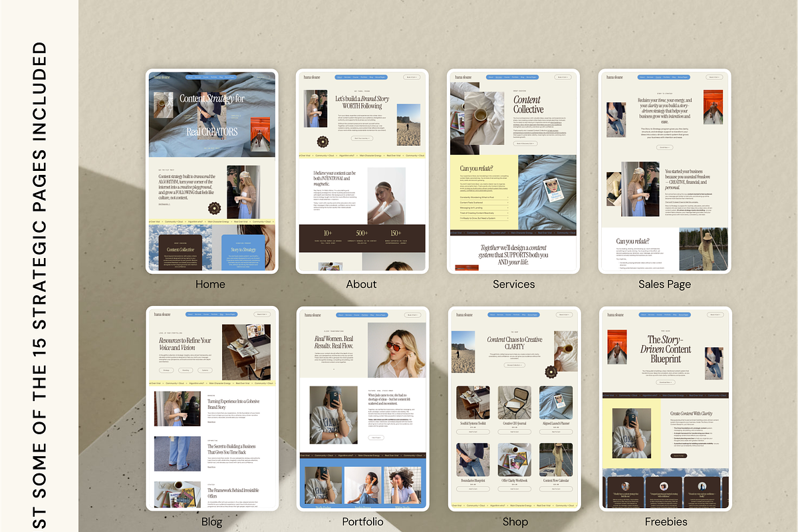Select the 'Blog' page label
This screenshot has width=798, height=532.
(x=211, y=522)
